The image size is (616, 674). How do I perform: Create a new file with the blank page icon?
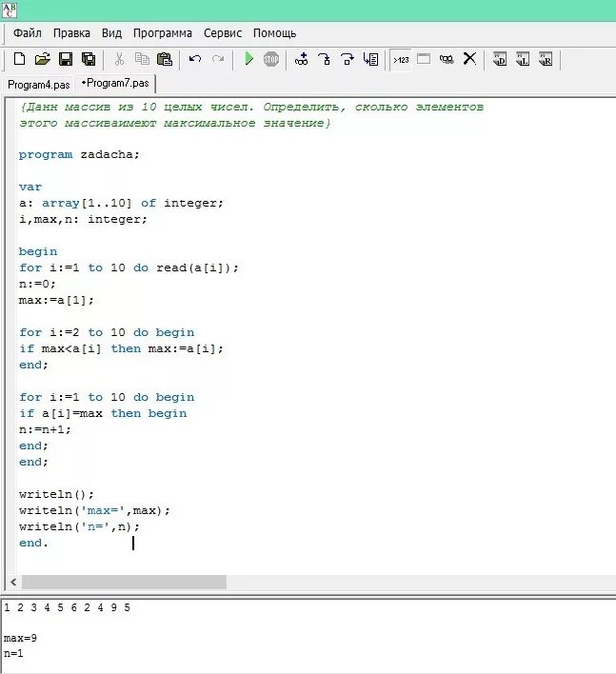(19, 59)
